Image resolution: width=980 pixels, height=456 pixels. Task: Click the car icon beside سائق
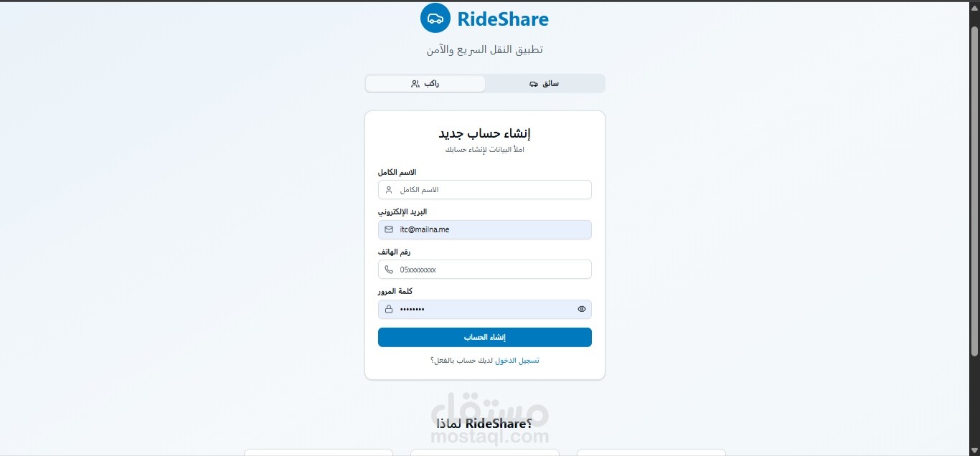pyautogui.click(x=534, y=84)
